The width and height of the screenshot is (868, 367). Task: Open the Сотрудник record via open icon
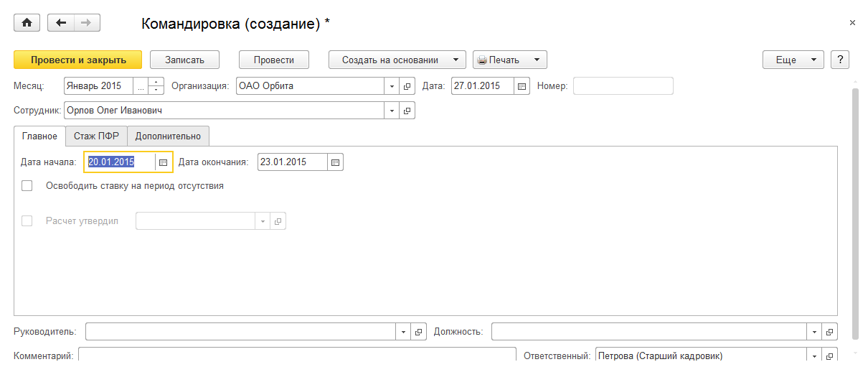(x=407, y=111)
